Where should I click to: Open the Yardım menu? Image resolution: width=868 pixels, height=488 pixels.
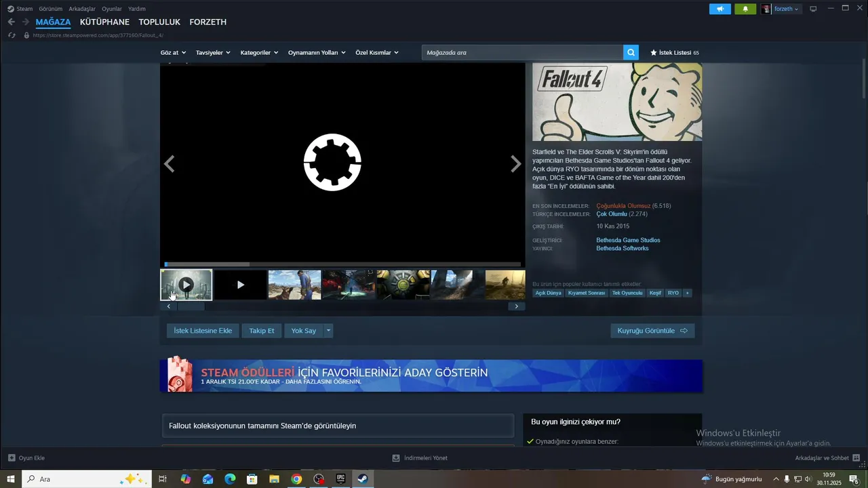[137, 9]
